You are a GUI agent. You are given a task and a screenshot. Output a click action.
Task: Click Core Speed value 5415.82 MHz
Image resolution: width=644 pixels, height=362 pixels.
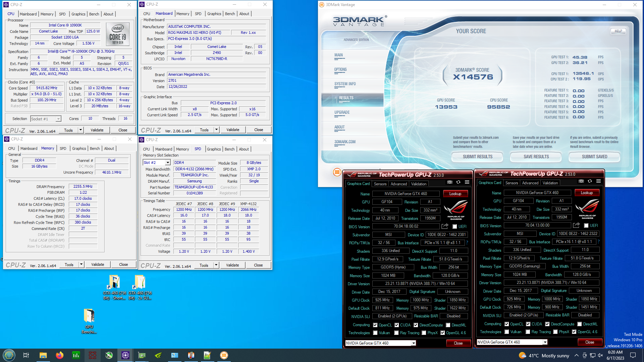coord(47,88)
